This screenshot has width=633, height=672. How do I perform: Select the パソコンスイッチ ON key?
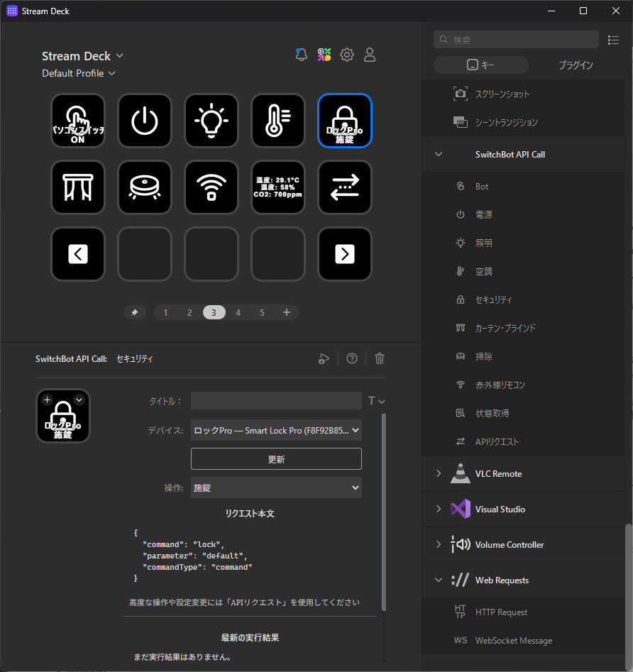tap(78, 121)
